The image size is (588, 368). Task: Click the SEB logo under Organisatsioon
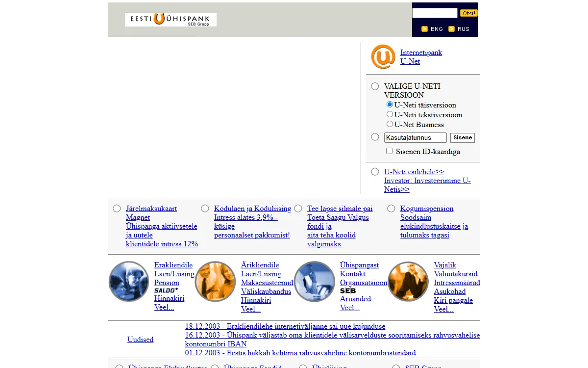point(348,291)
